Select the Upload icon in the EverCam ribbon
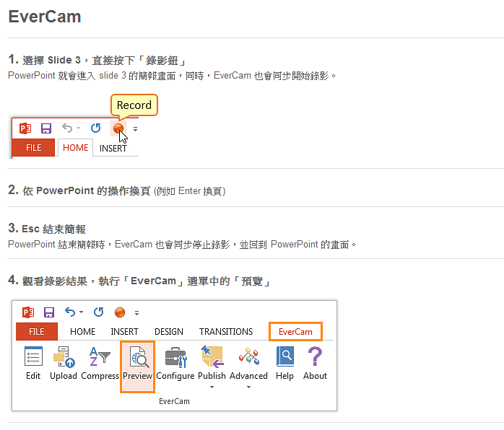 tap(64, 358)
